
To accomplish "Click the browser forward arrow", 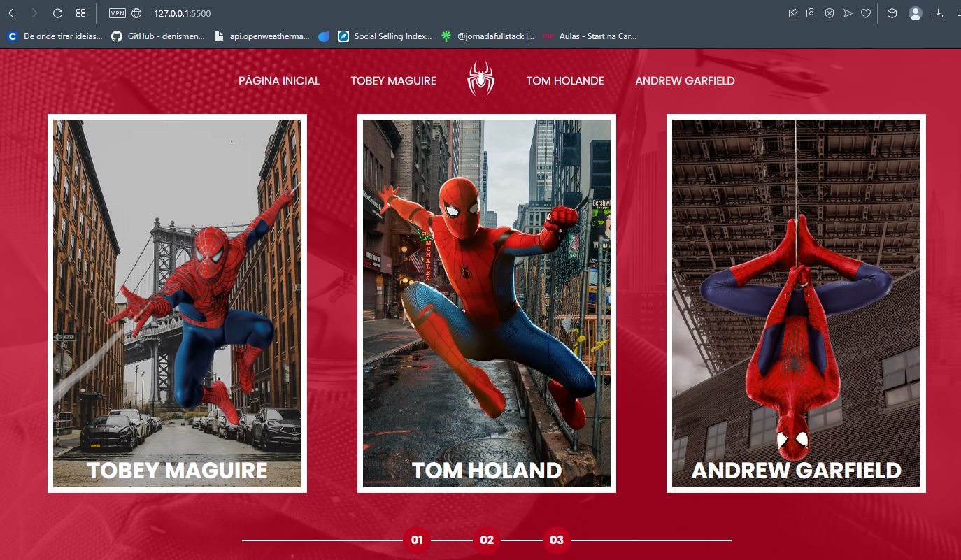I will point(34,13).
